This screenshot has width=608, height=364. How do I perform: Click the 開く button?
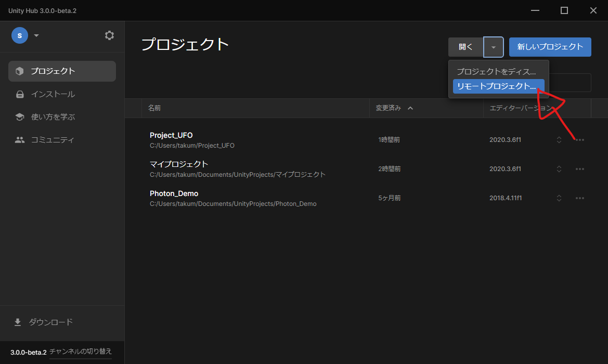point(465,47)
